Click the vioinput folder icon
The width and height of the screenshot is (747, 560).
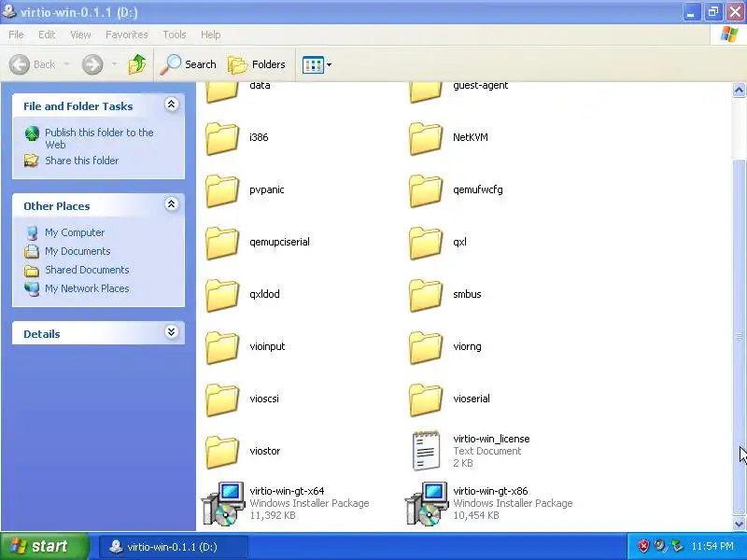pyautogui.click(x=222, y=347)
